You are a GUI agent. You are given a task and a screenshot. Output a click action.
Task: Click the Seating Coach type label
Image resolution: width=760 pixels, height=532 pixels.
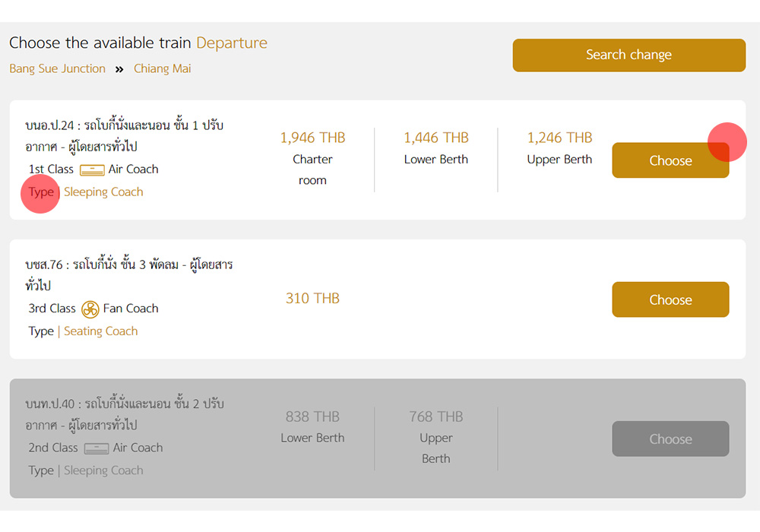pos(100,331)
